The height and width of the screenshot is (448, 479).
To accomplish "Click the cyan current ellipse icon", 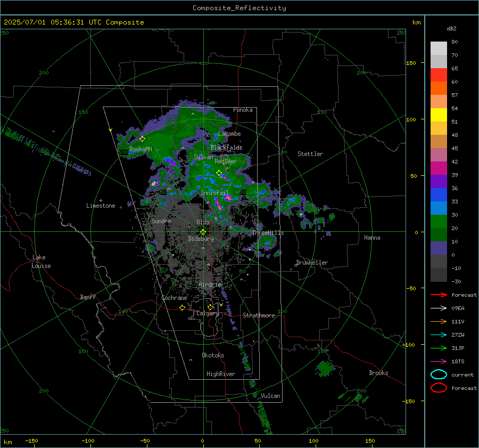I will (x=439, y=374).
